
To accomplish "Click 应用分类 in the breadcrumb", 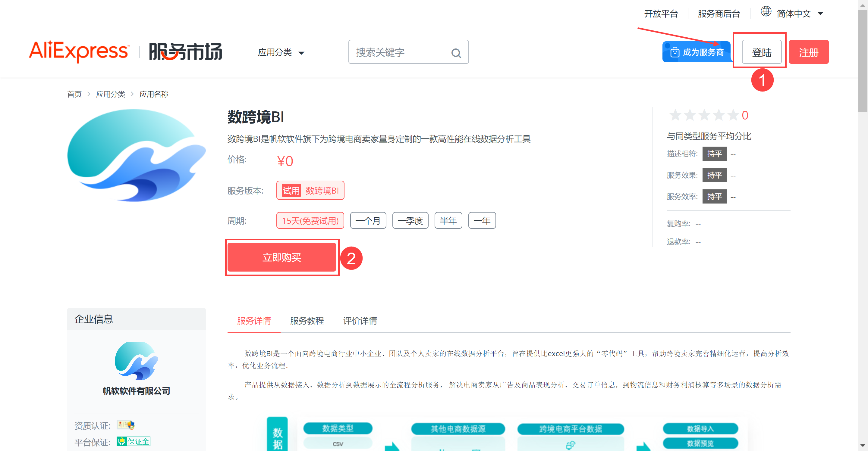I will (x=111, y=94).
